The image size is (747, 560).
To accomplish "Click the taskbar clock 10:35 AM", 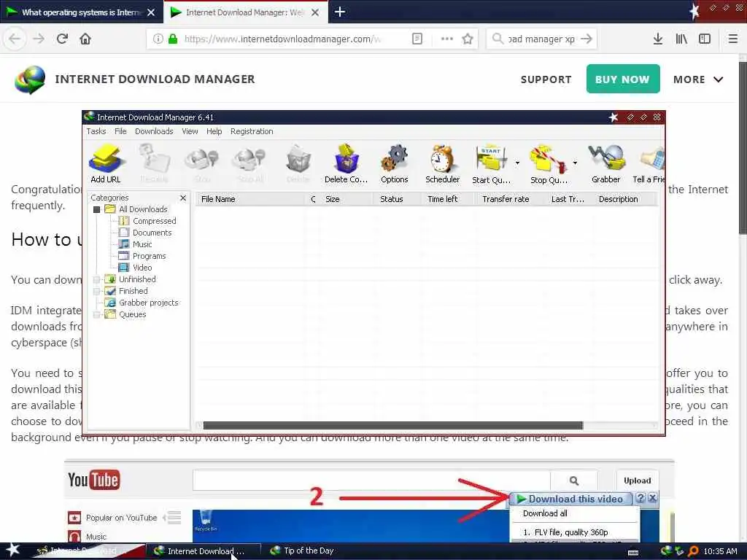I will 720,551.
